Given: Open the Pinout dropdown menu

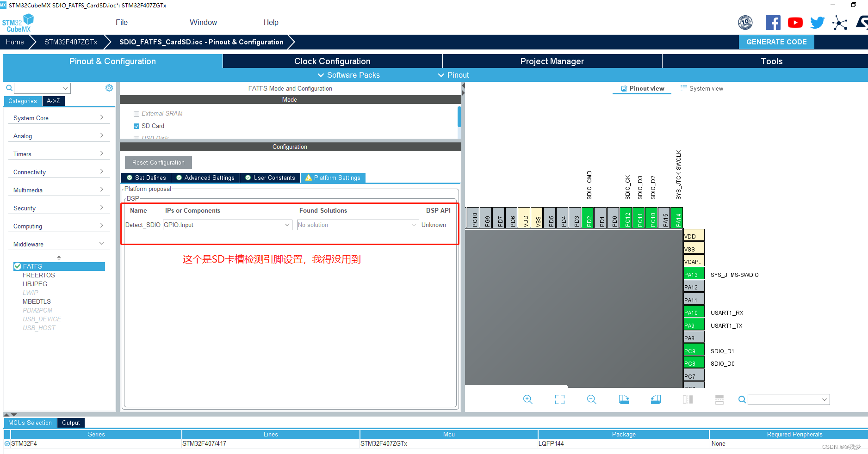Looking at the screenshot, I should click(453, 75).
